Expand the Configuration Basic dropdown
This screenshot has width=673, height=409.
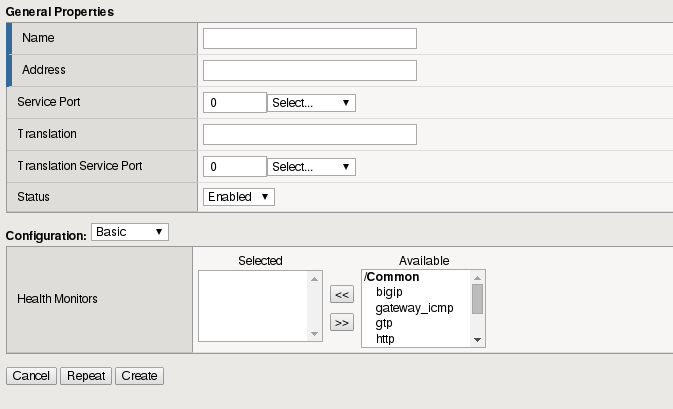pyautogui.click(x=129, y=232)
